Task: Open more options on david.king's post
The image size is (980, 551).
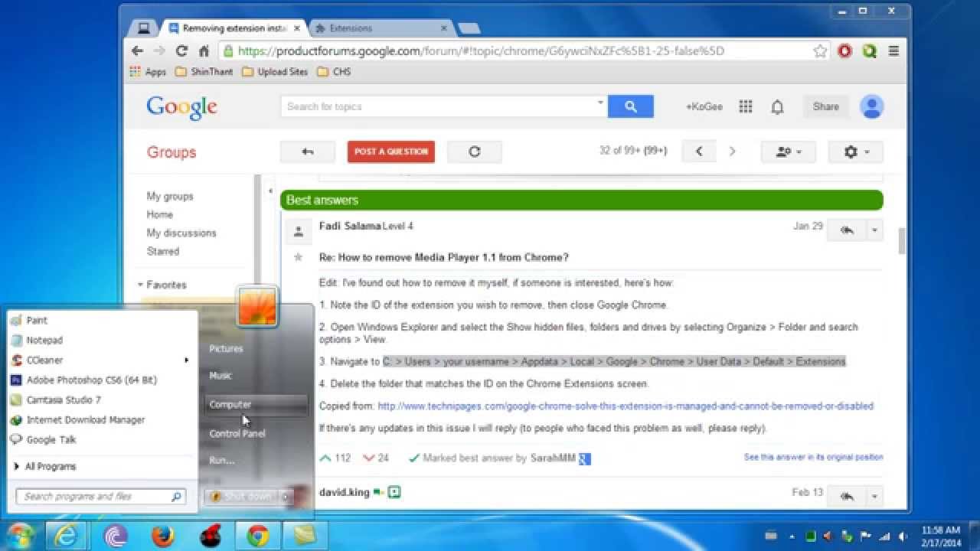Action: click(x=875, y=495)
